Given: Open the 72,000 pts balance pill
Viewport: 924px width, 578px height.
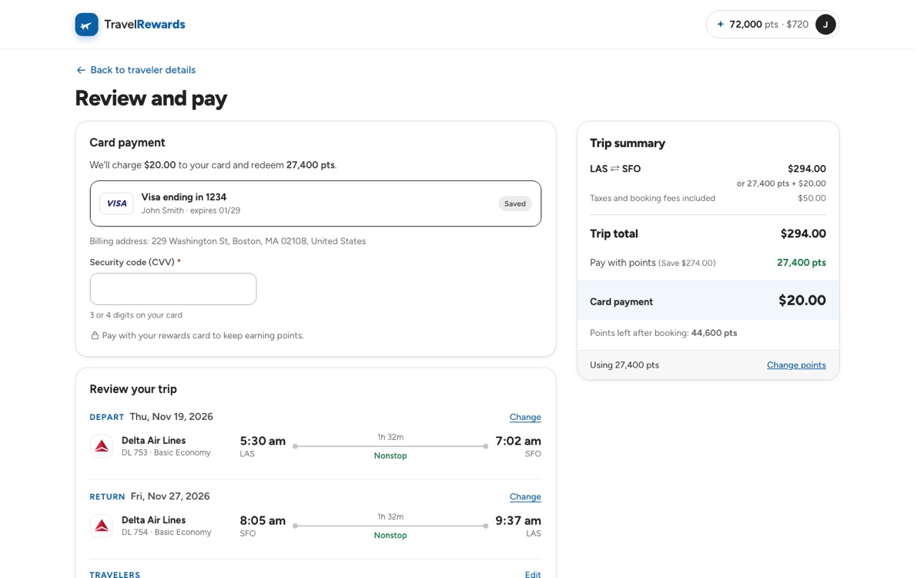Looking at the screenshot, I should 772,25.
